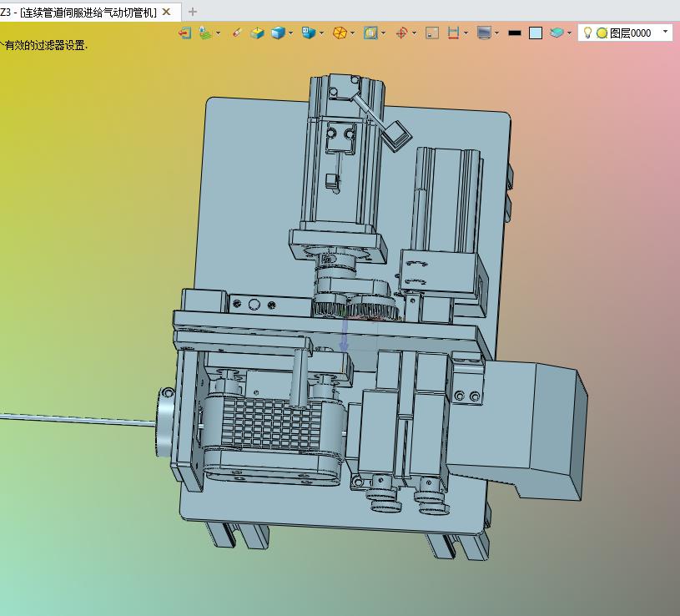Image resolution: width=680 pixels, height=616 pixels.
Task: Click the gray monitor icon
Action: [x=484, y=33]
